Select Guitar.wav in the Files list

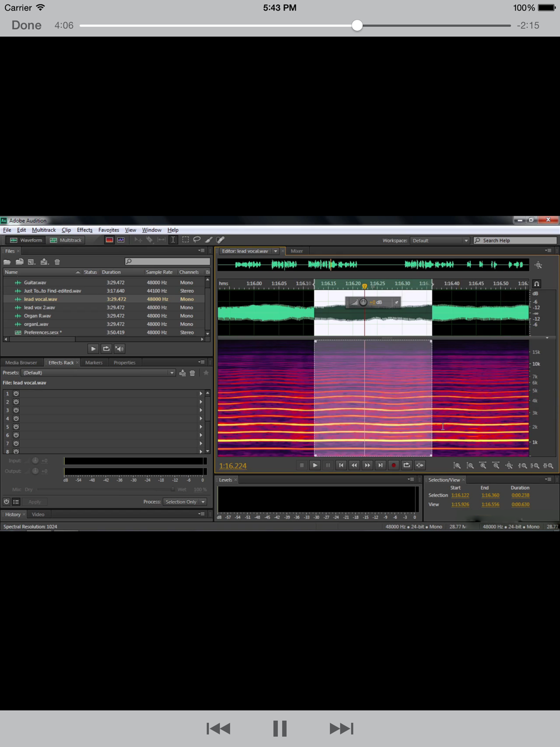(35, 283)
